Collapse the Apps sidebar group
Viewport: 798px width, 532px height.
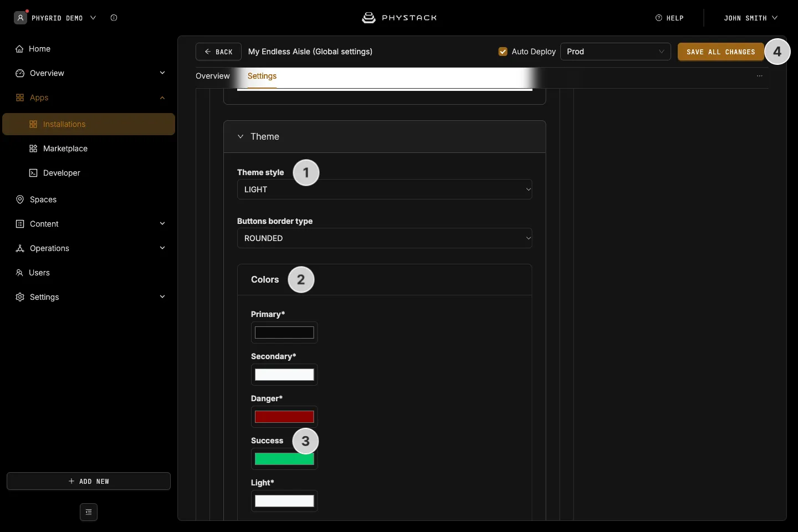162,98
